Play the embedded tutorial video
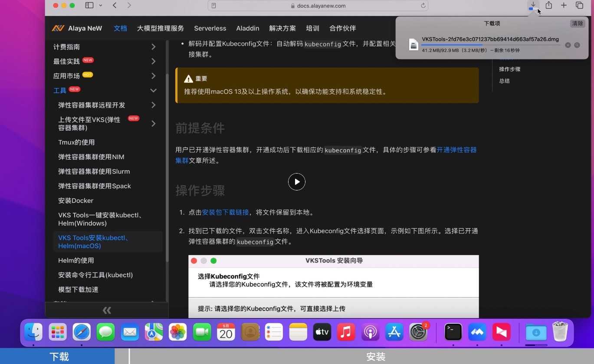Viewport: 594px width, 364px height. click(x=297, y=182)
